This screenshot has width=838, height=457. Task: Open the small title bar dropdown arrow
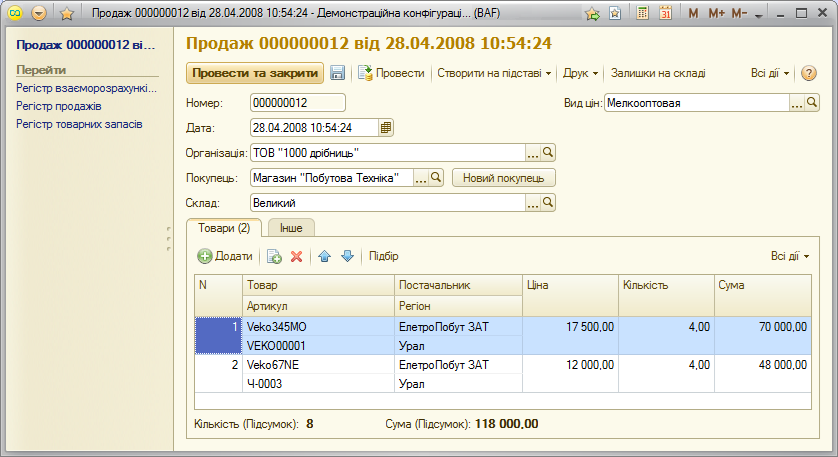758,15
